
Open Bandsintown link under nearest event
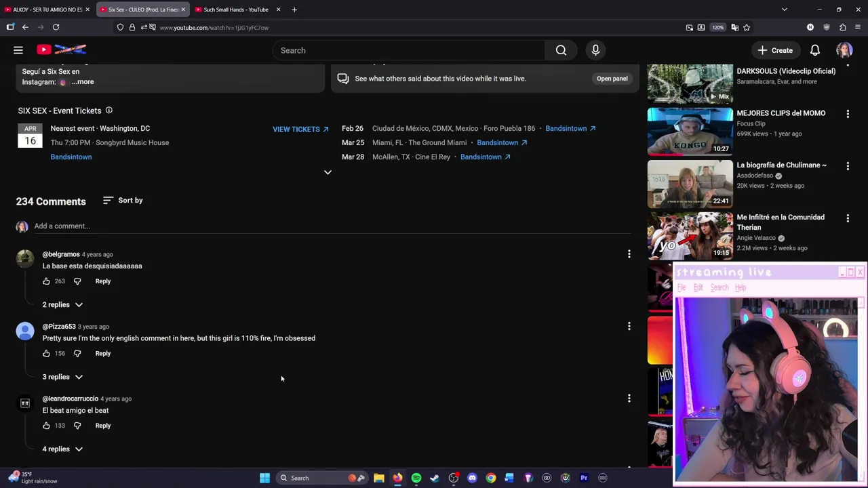(71, 157)
